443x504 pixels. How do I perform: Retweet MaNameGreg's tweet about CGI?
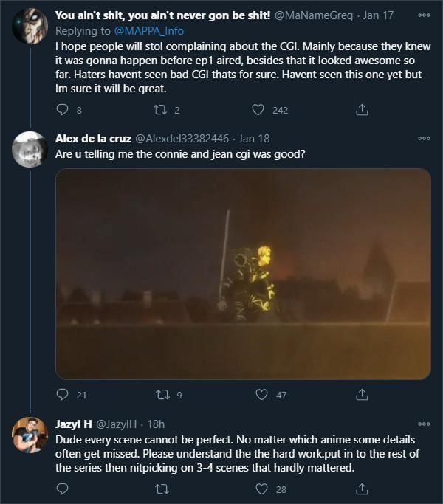[160, 110]
